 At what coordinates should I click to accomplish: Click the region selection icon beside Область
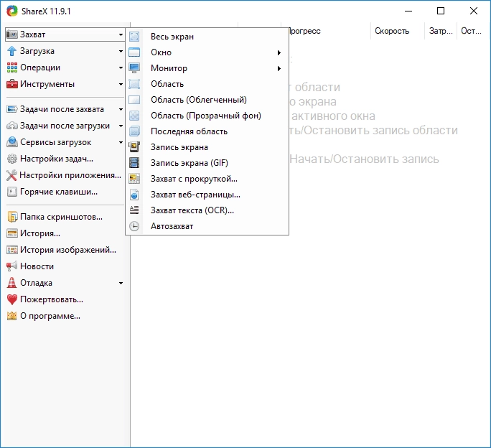[134, 84]
